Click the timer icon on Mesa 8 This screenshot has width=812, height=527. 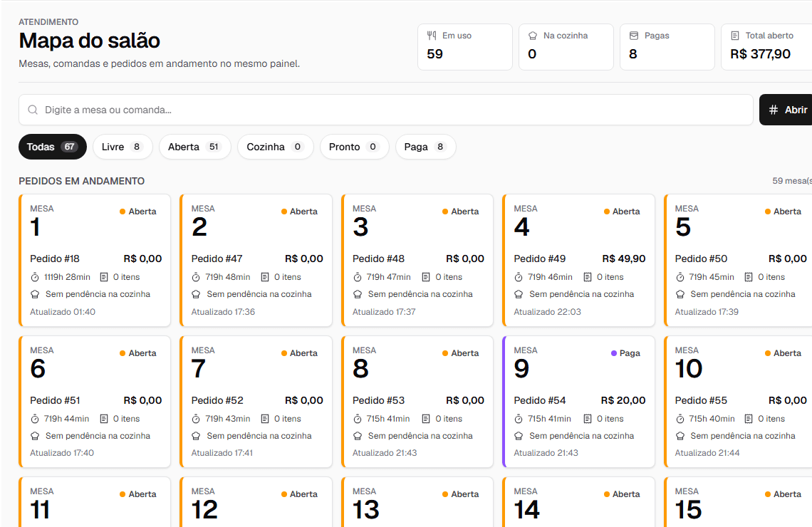(358, 419)
